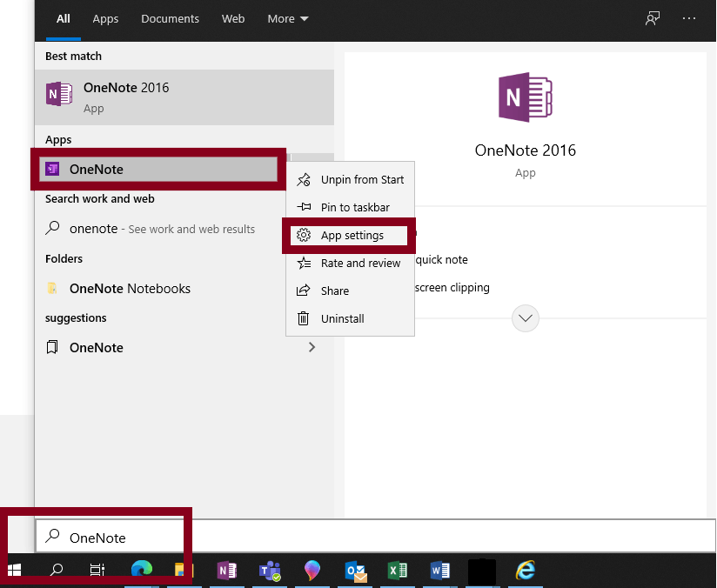Viewport: 717px width, 588px height.
Task: Choose Share from the context menu
Action: coord(351,291)
